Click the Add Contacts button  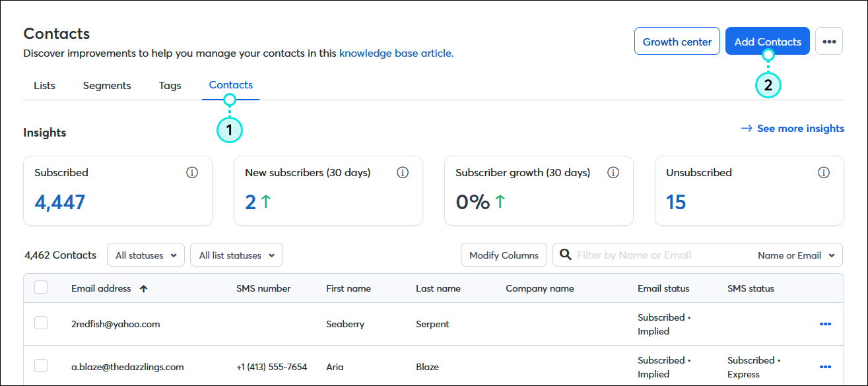pyautogui.click(x=768, y=42)
